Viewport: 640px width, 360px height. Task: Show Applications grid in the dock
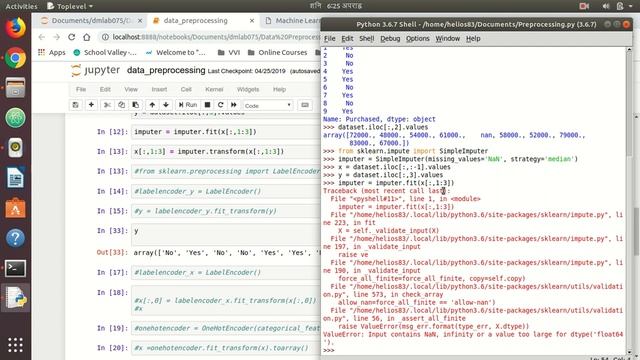pos(16,345)
